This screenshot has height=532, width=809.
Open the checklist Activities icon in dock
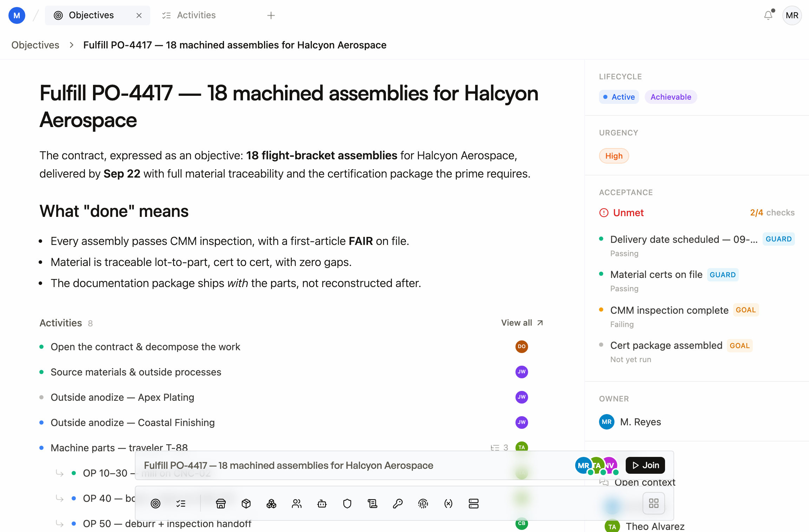181,504
